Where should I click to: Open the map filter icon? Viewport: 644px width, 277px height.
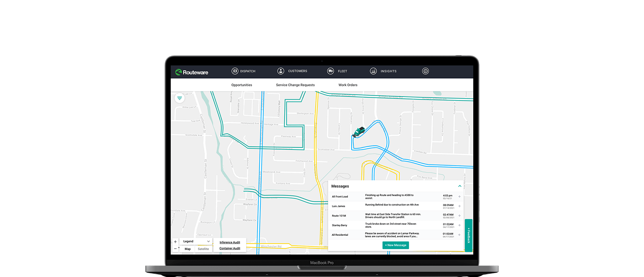[x=179, y=98]
